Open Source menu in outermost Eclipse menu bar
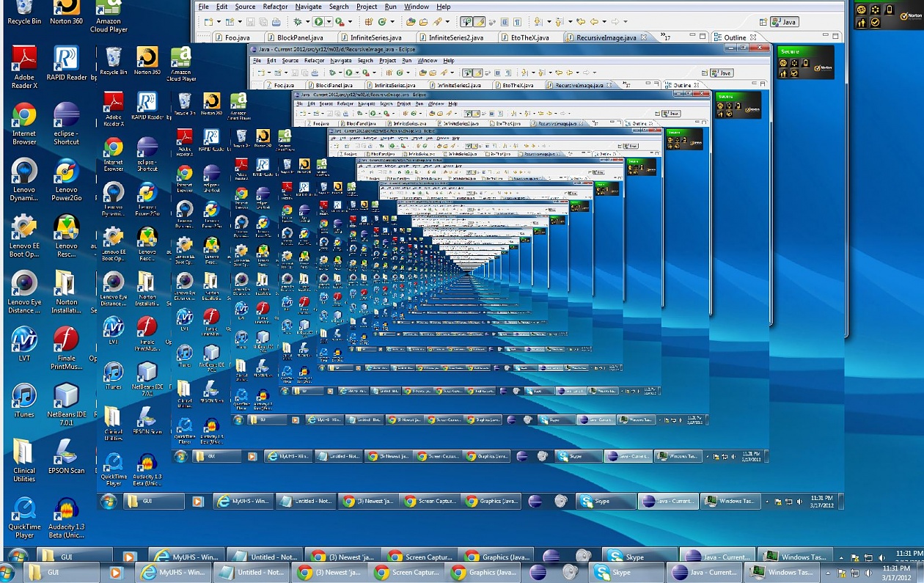 (245, 7)
